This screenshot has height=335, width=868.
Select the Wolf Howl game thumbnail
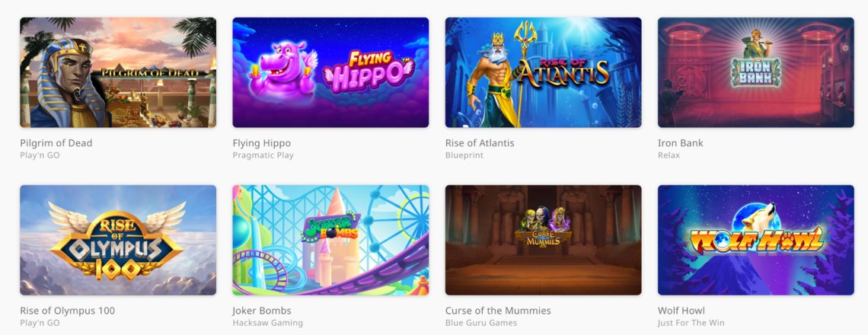[x=755, y=241]
